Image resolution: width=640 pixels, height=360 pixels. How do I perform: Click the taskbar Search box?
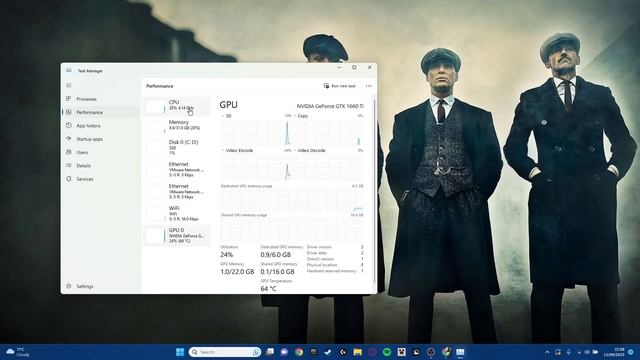tap(225, 352)
